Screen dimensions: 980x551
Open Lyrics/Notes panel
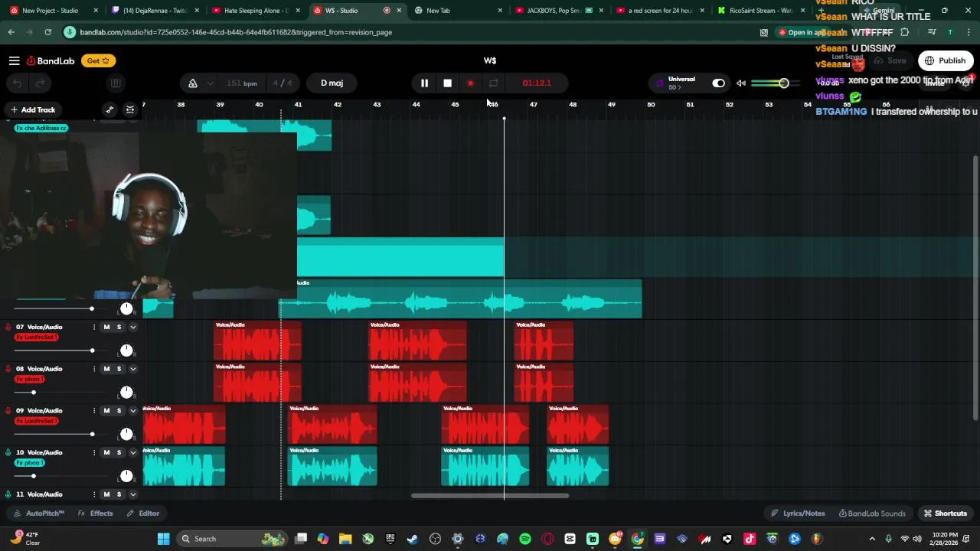[798, 514]
